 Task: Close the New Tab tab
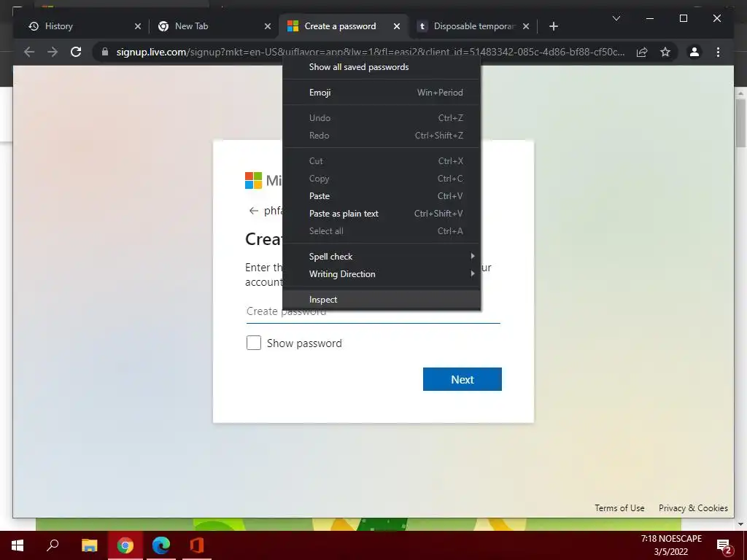pyautogui.click(x=268, y=26)
